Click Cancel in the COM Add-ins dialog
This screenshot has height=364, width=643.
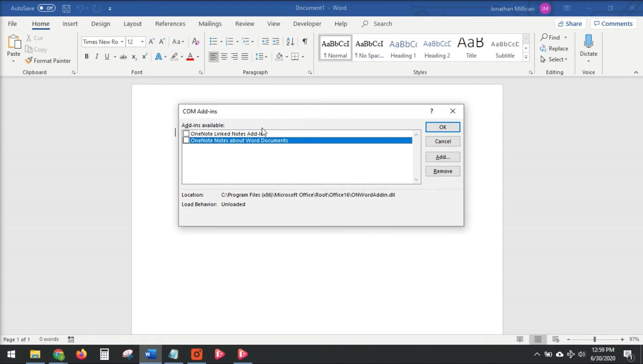(443, 141)
